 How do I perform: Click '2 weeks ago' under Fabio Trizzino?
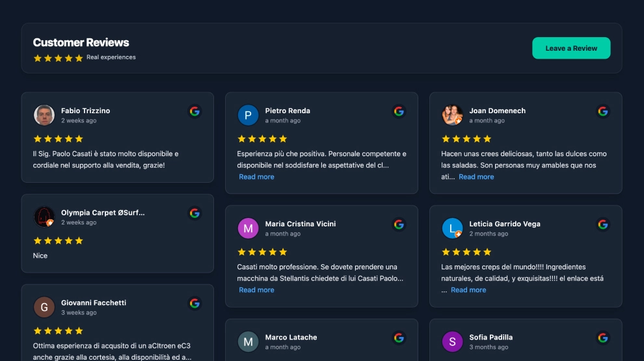[79, 120]
